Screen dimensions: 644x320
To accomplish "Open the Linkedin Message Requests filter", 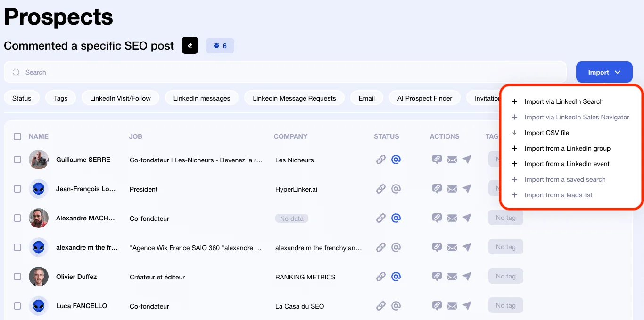I will coord(294,98).
